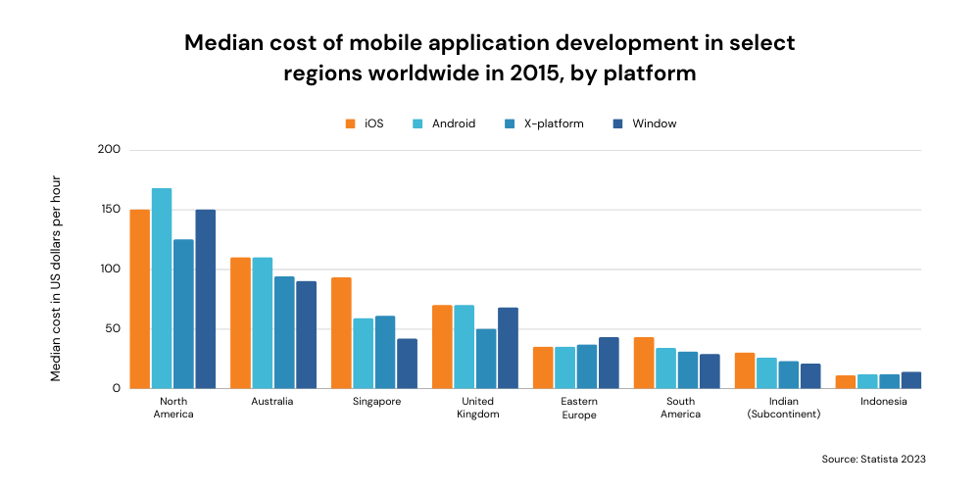
Task: Select the United Kingdom Window bar
Action: point(508,348)
